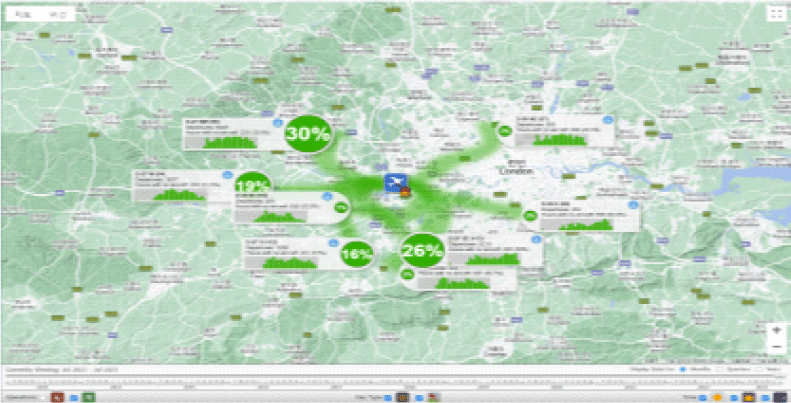This screenshot has width=791, height=403.
Task: Zoom in on the map
Action: (x=776, y=331)
